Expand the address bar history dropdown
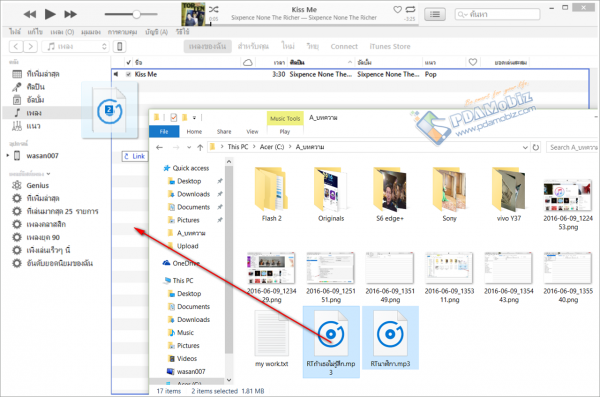Image resolution: width=600 pixels, height=397 pixels. pos(525,147)
